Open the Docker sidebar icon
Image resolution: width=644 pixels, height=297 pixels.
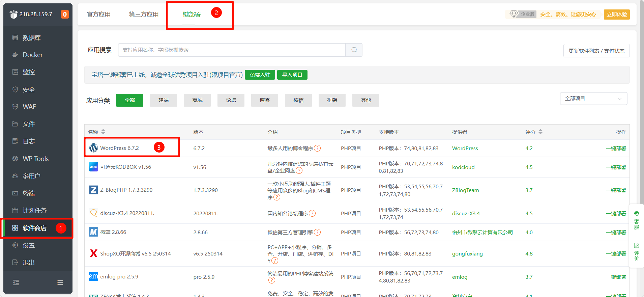15,55
